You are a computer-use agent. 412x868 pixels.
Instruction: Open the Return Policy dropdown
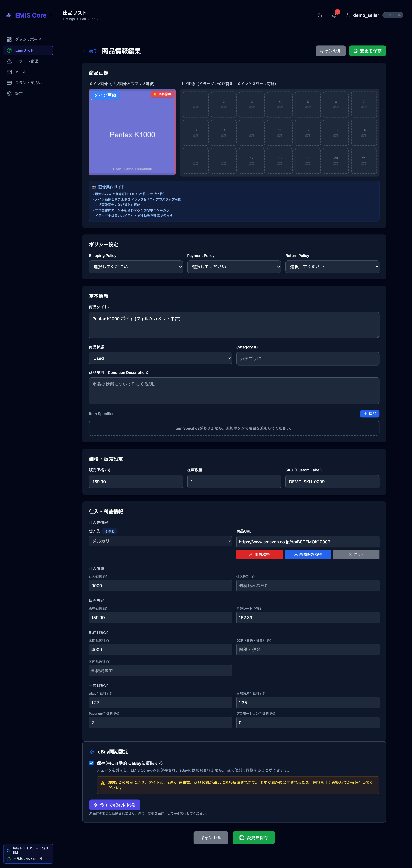(x=332, y=267)
